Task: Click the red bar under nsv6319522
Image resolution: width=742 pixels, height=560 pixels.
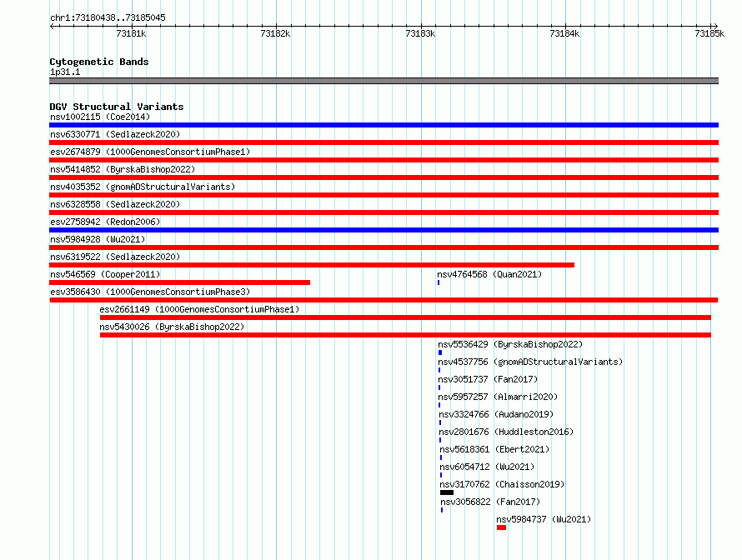Action: tap(312, 265)
